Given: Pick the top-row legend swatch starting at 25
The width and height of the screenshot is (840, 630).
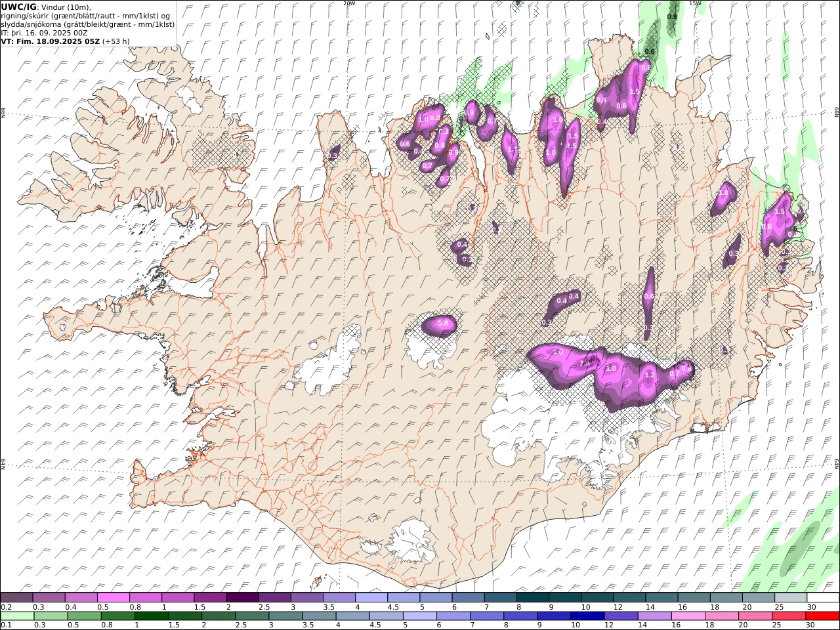Looking at the screenshot, I should [x=791, y=598].
